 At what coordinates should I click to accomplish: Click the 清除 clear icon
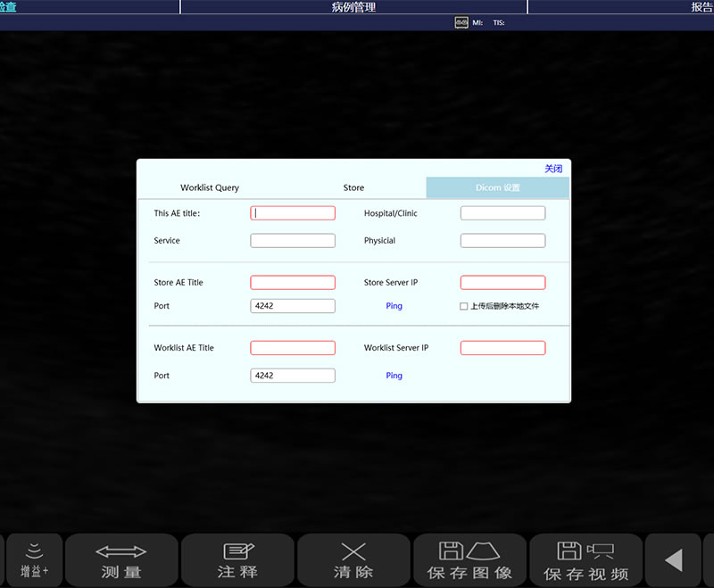tap(353, 560)
